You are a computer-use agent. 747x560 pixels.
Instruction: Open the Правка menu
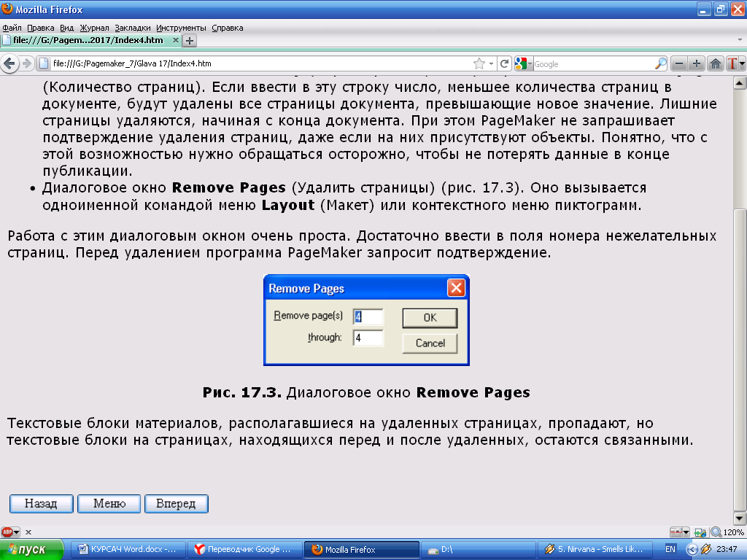(x=41, y=28)
